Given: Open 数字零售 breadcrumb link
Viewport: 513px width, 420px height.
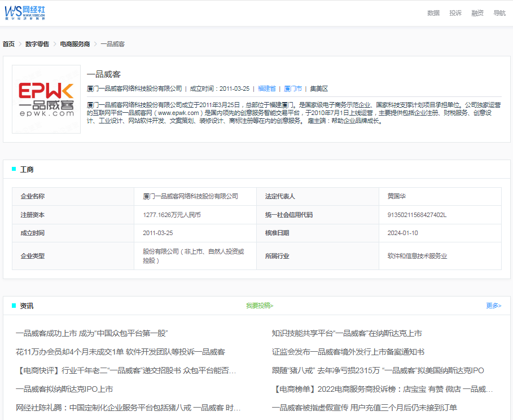Looking at the screenshot, I should (37, 44).
